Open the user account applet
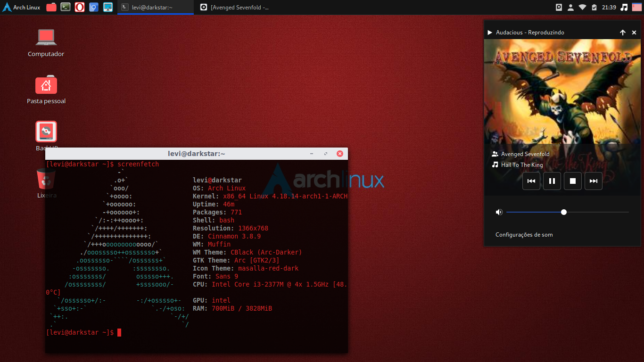 point(570,7)
